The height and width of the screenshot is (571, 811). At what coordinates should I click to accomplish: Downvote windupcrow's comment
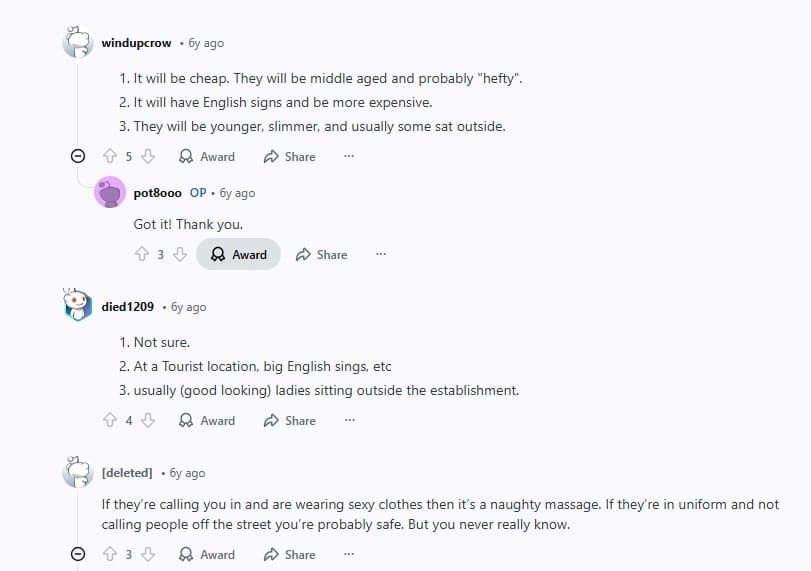pyautogui.click(x=148, y=156)
